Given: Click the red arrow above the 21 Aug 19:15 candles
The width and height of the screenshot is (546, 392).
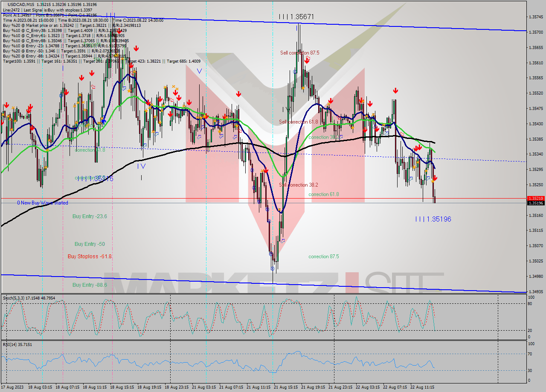Looking at the screenshot, I should [x=332, y=101].
